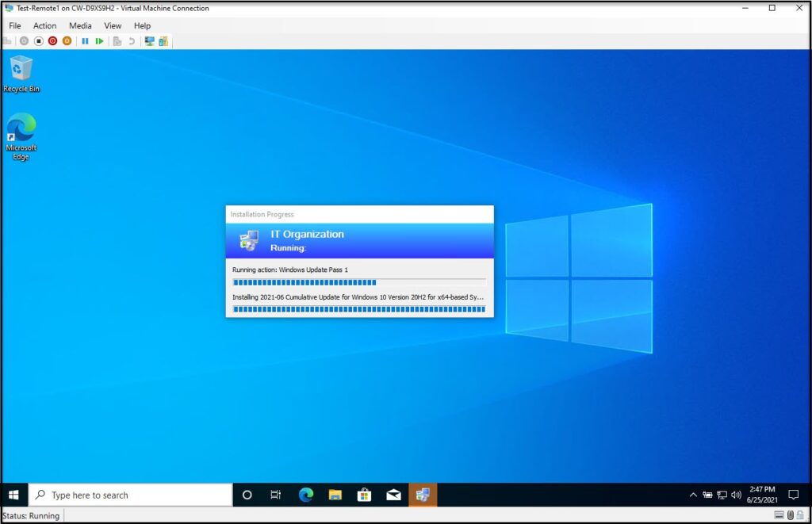Launch Edge from the taskbar
Viewport: 812px width, 524px height.
[x=305, y=495]
